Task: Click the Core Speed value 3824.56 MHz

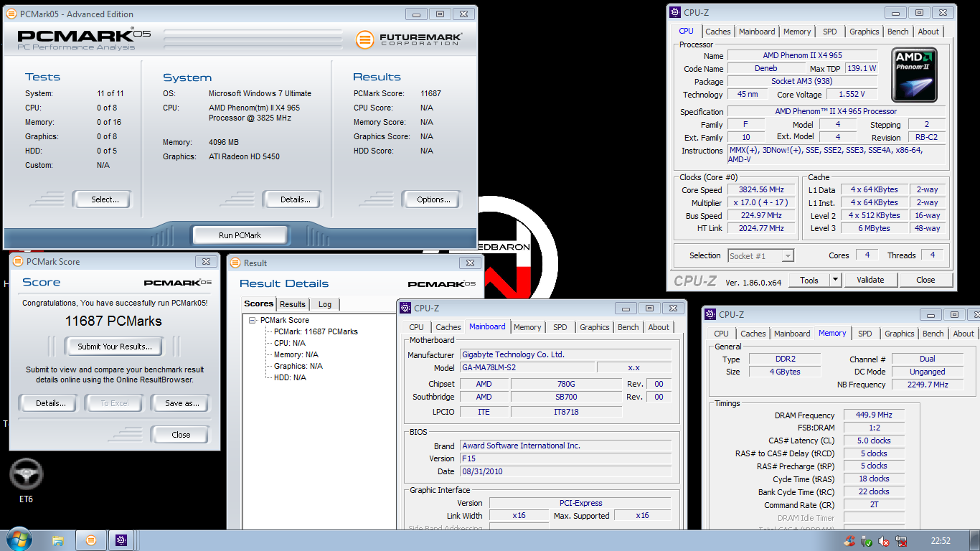Action: point(761,189)
